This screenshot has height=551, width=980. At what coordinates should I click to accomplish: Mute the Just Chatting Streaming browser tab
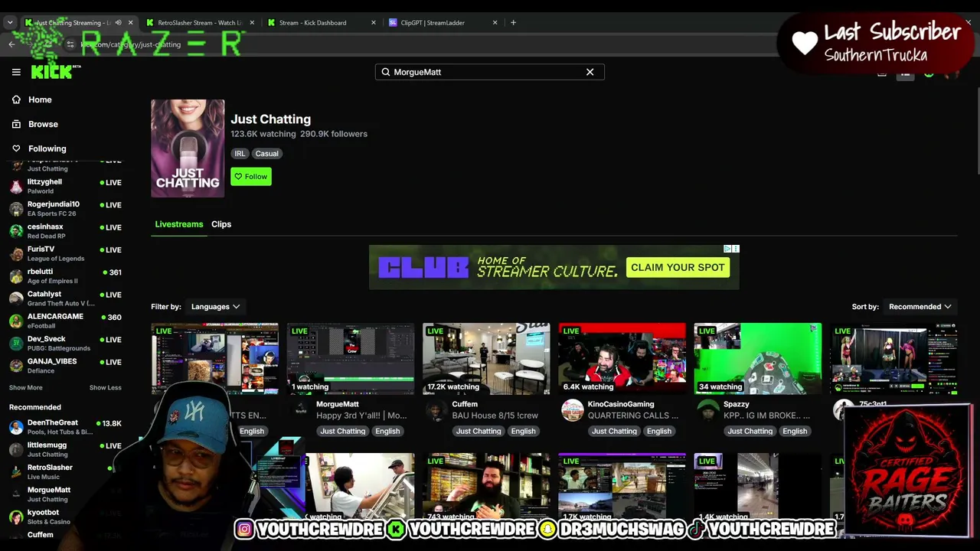coord(118,23)
